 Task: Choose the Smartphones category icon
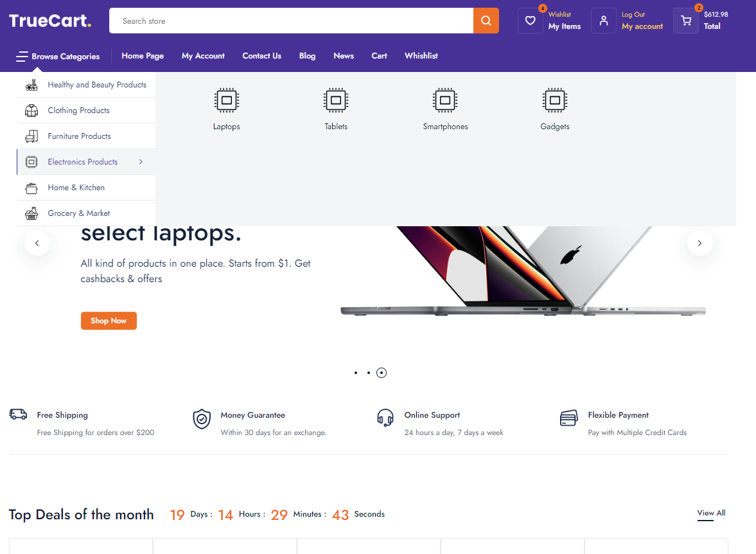[446, 100]
